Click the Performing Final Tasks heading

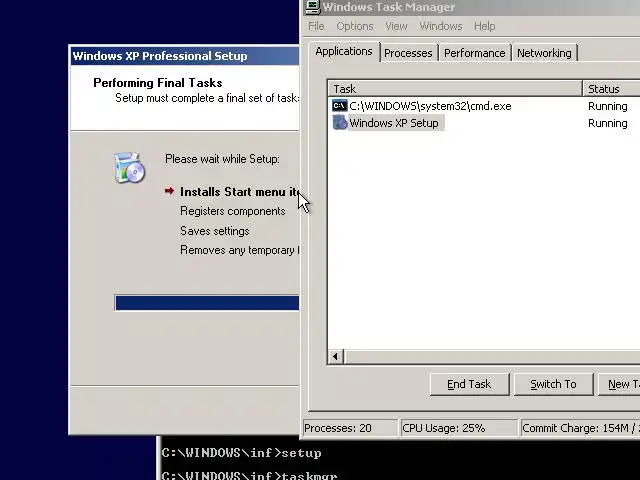tap(158, 83)
